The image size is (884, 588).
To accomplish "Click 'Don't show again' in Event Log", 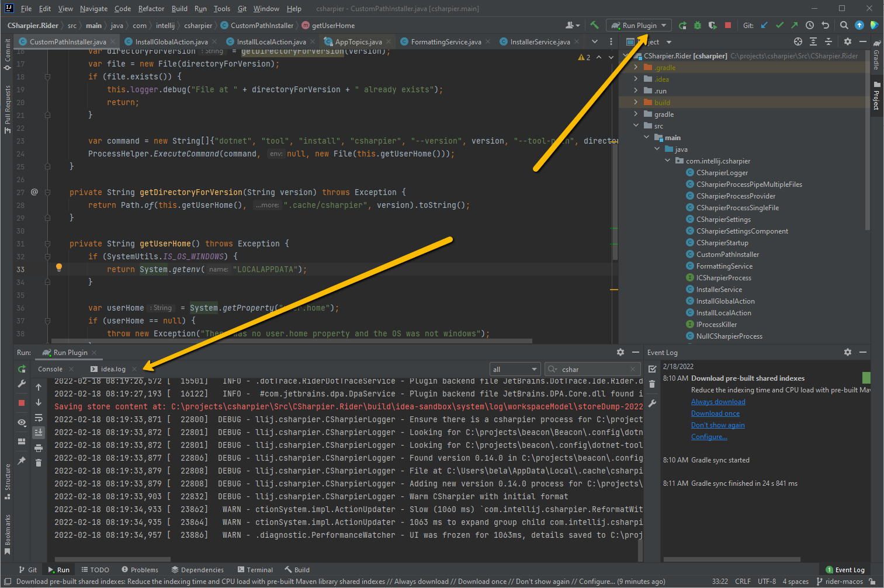I will (717, 425).
